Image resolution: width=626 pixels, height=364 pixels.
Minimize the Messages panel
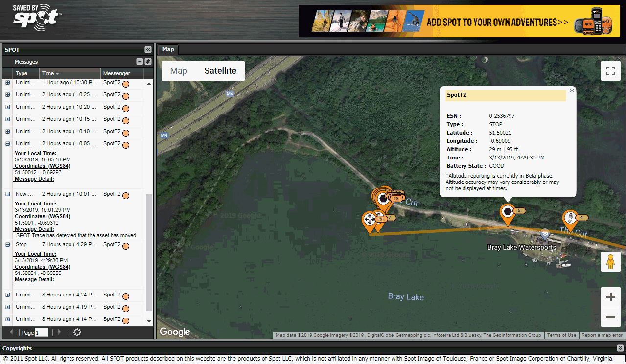[x=139, y=62]
